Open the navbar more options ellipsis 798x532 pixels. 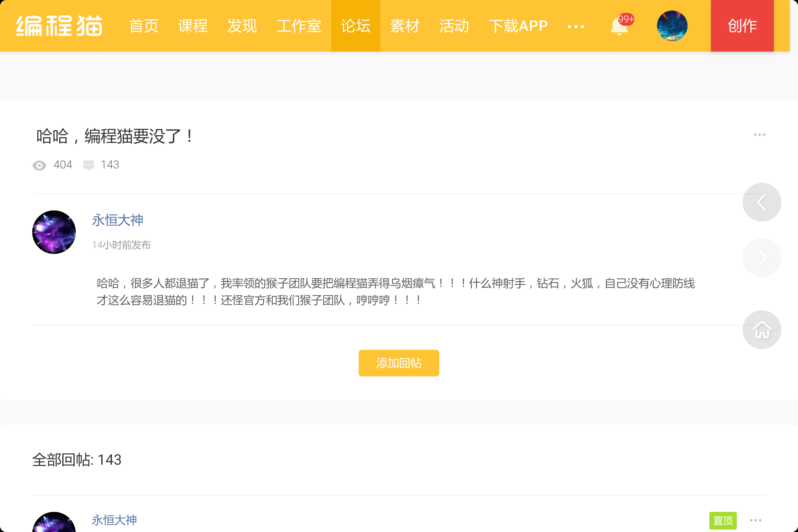[x=576, y=27]
